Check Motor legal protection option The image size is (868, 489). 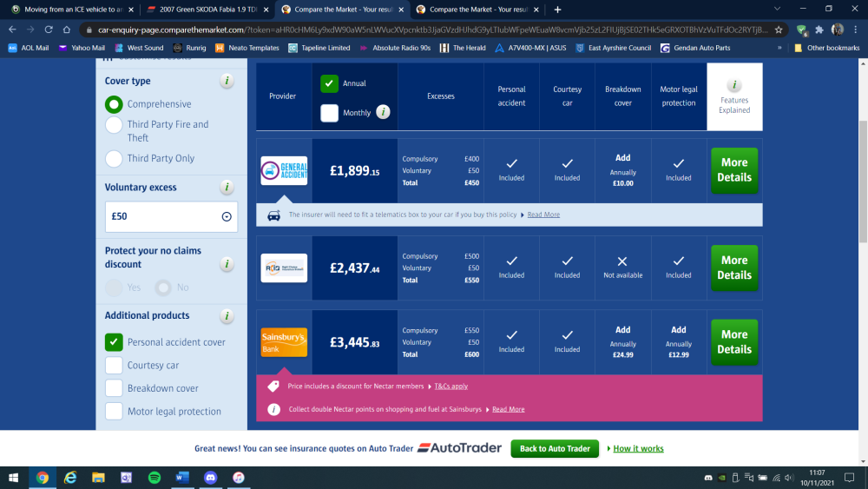[114, 412]
